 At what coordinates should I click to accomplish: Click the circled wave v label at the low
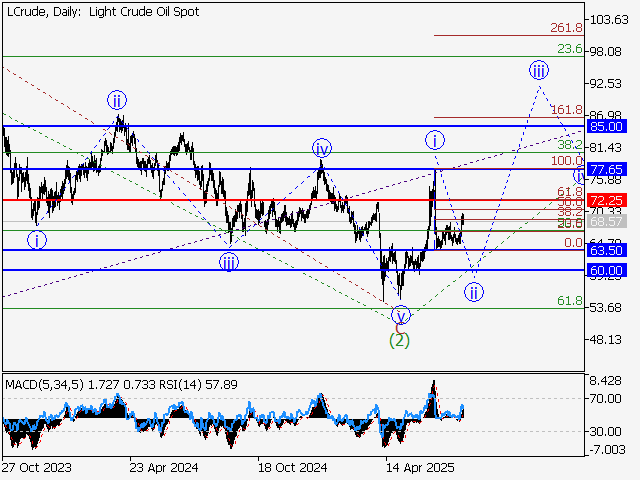[401, 313]
